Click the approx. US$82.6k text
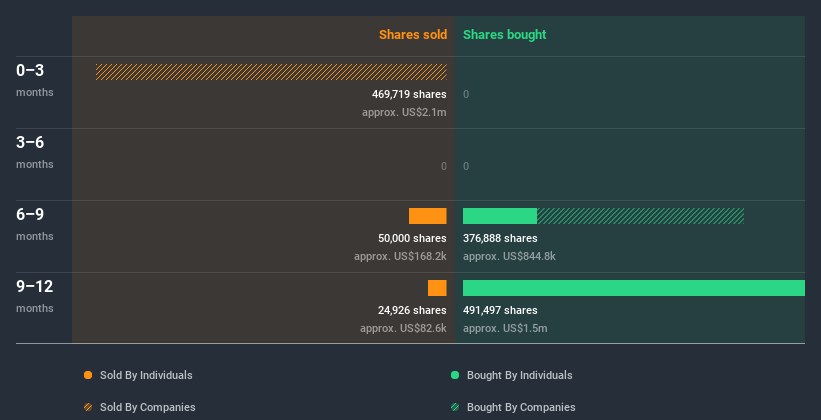Image resolution: width=821 pixels, height=420 pixels. [403, 328]
